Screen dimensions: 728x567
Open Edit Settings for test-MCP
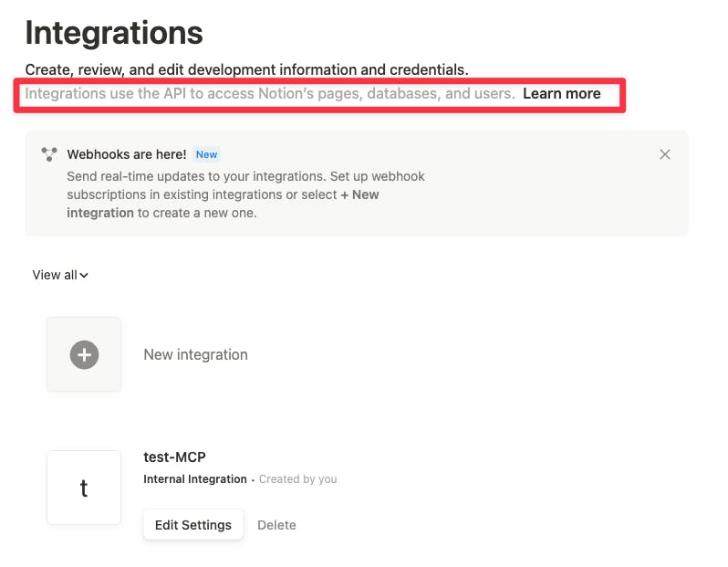point(193,525)
